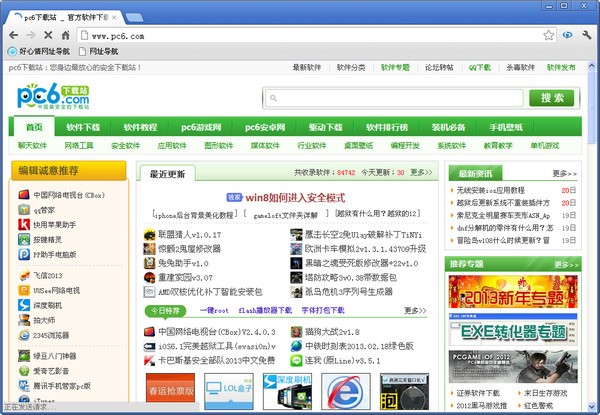Click the 飞信2013 icon

[24, 275]
